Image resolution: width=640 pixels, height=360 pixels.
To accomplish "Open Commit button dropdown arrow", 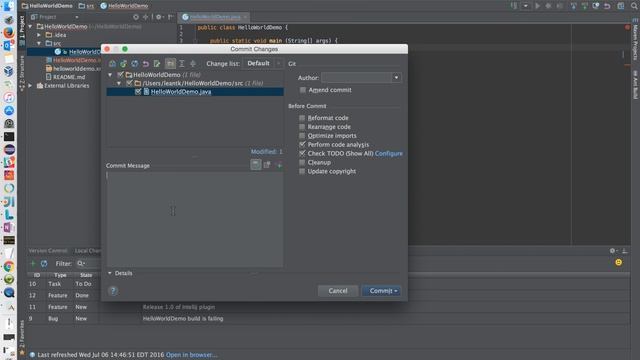I will [396, 291].
